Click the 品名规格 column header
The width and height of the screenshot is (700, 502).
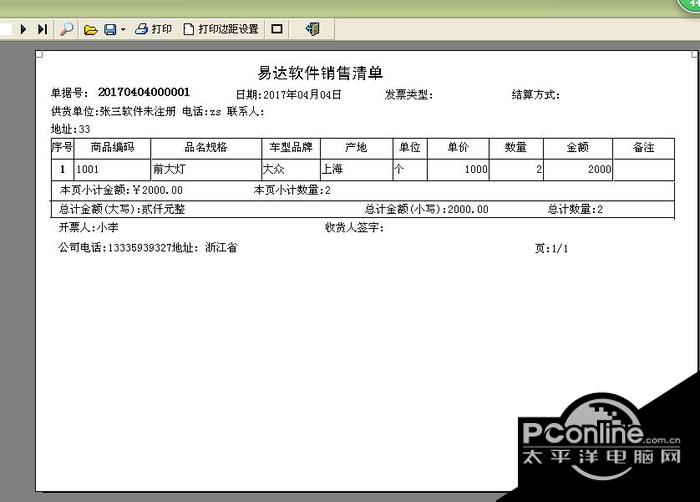206,147
